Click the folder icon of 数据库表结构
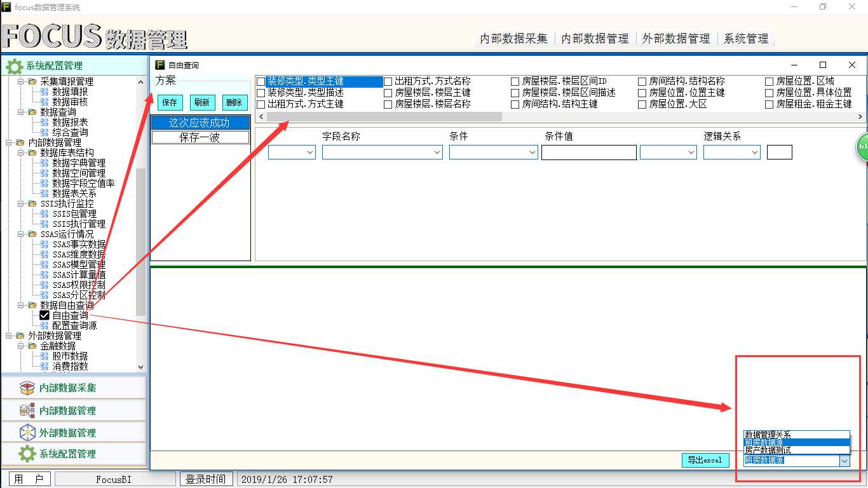This screenshot has width=868, height=488. pyautogui.click(x=32, y=152)
